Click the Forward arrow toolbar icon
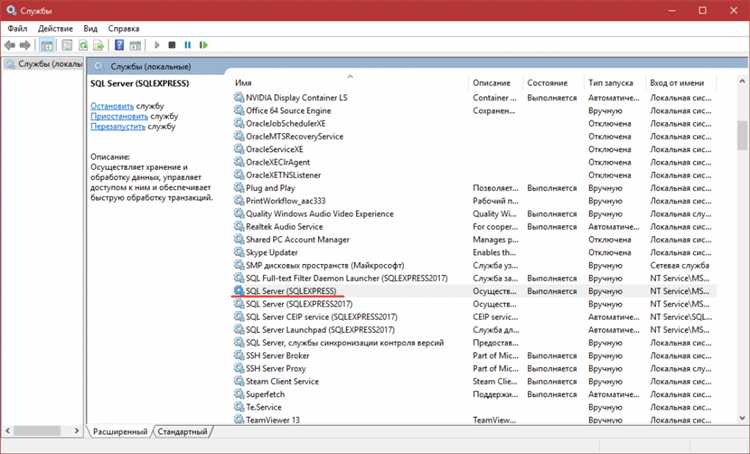The image size is (750, 454). tap(25, 45)
